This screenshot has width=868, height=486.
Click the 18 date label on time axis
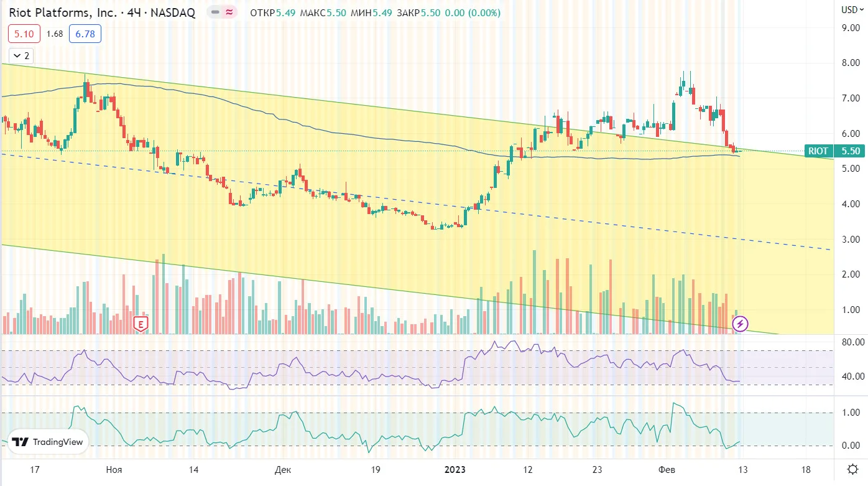click(806, 469)
